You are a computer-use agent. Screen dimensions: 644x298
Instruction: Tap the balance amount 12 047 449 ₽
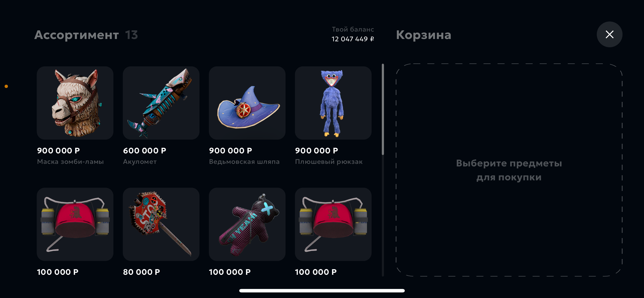point(353,39)
